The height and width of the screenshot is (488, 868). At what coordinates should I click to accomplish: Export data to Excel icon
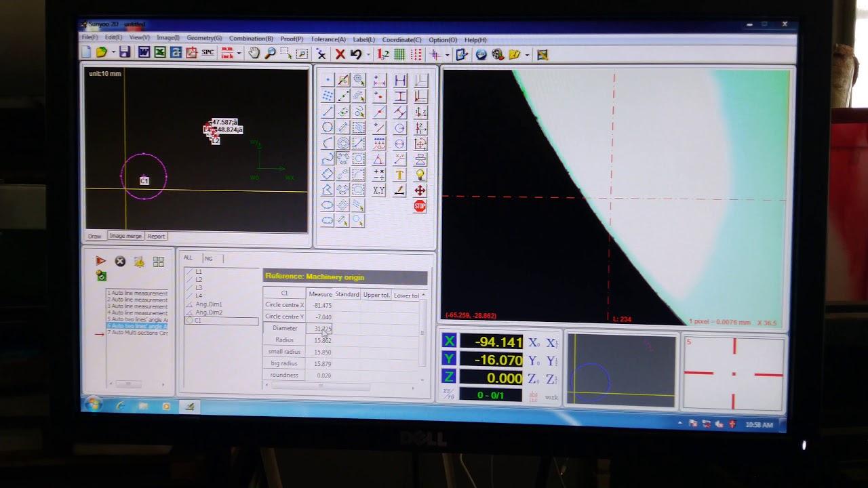click(160, 53)
